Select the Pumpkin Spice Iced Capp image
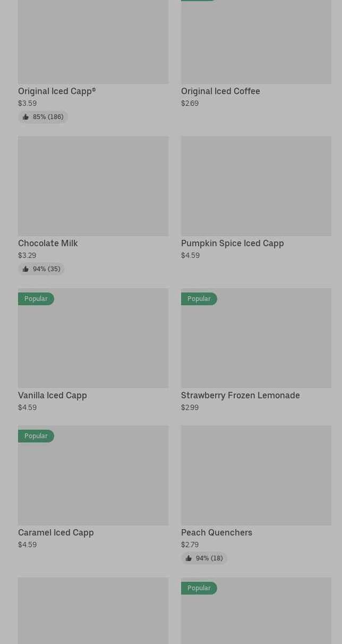Viewport: 342px width, 644px height. 256,186
